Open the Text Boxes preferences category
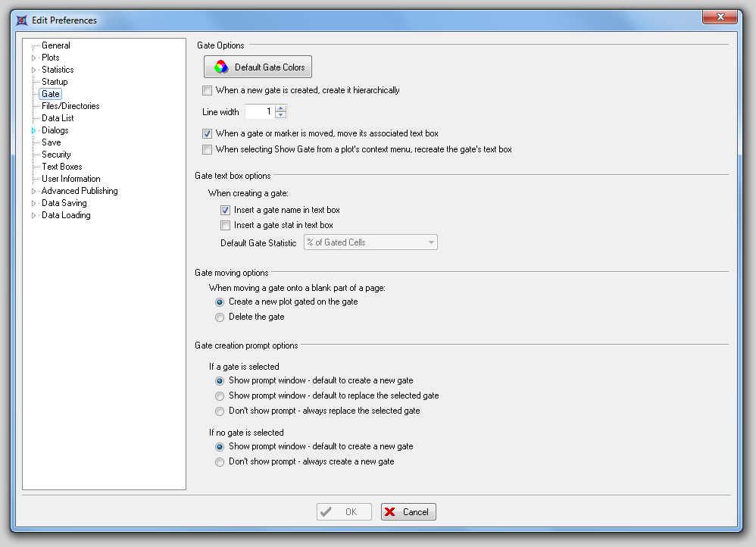This screenshot has height=547, width=756. [x=61, y=167]
